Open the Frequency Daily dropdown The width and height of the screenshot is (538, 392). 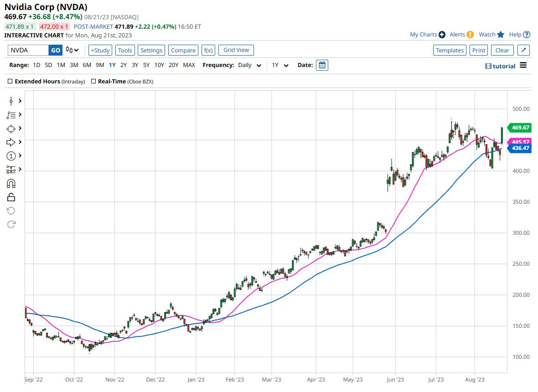click(250, 65)
